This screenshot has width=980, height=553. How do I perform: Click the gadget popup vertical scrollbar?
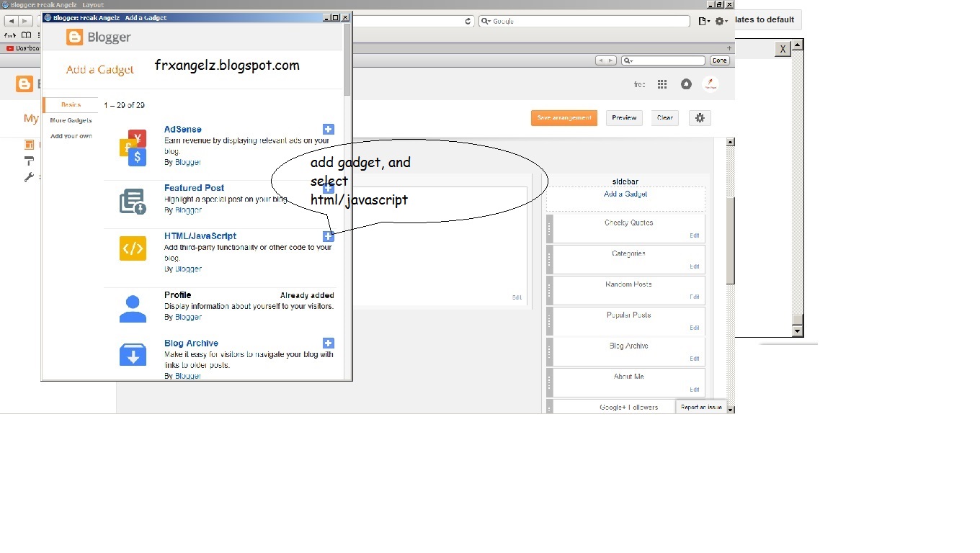[x=347, y=59]
